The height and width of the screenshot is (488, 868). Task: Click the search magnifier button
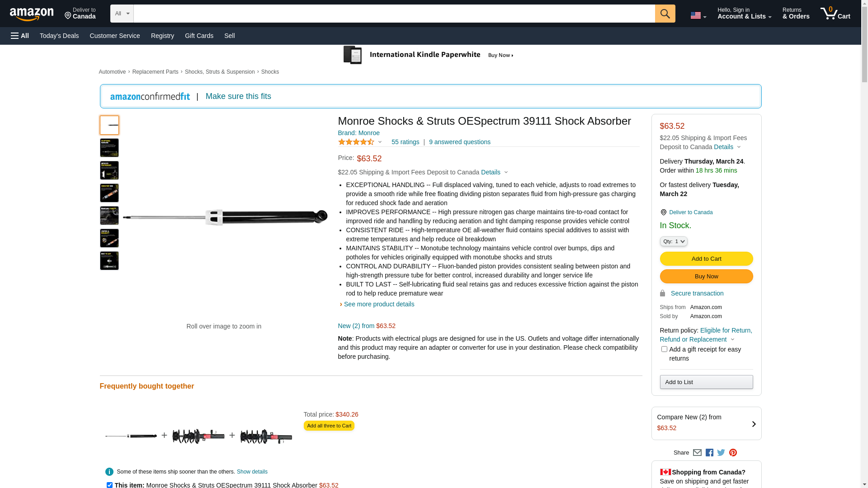665,14
